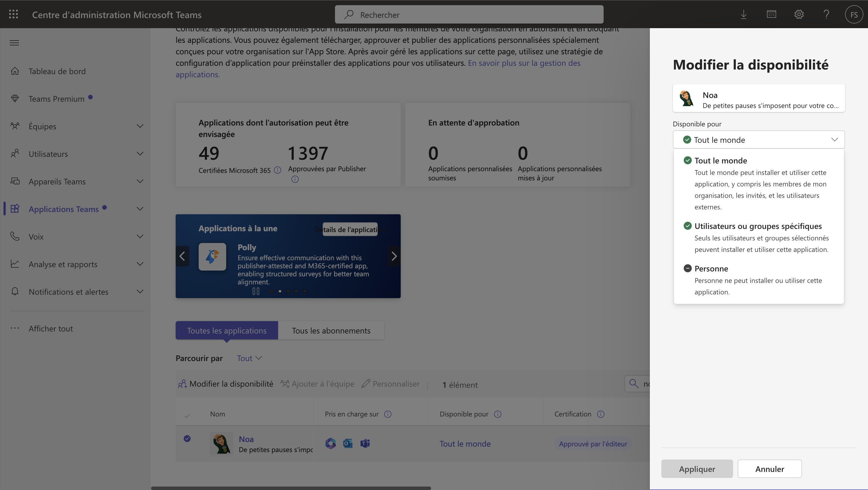
Task: Click info icon next to Disponible pour column
Action: click(x=498, y=414)
